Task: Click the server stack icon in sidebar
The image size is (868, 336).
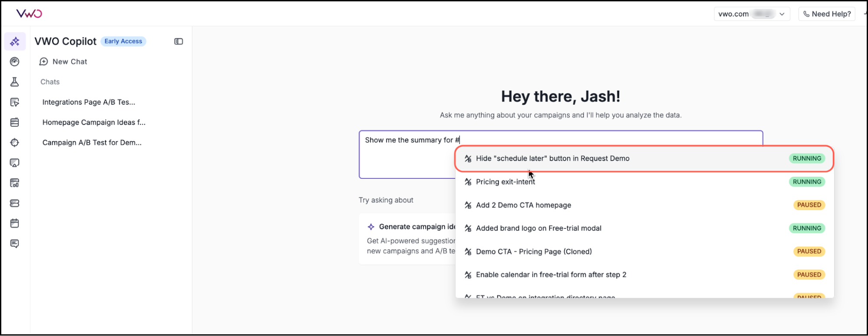Action: click(15, 203)
